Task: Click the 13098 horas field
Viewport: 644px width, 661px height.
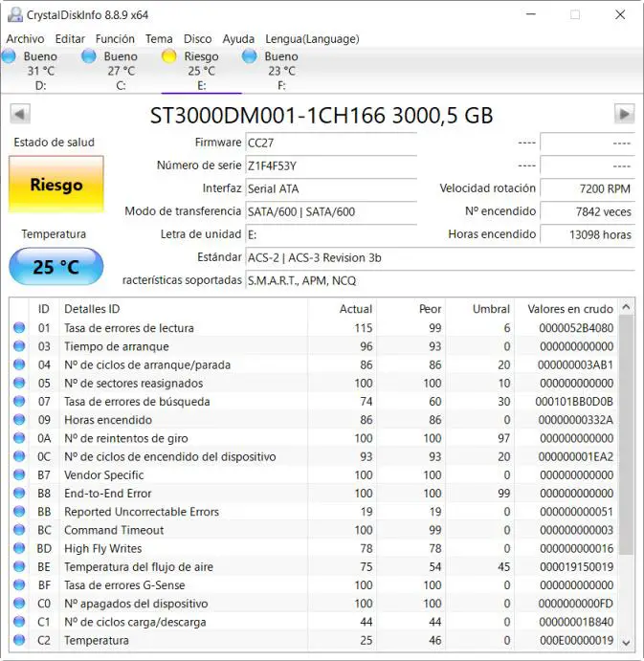Action: coord(588,234)
